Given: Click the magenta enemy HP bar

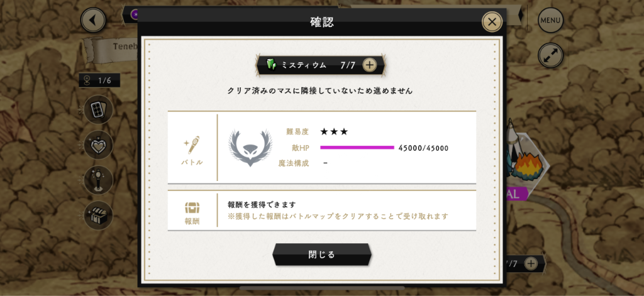Looking at the screenshot, I should point(357,148).
